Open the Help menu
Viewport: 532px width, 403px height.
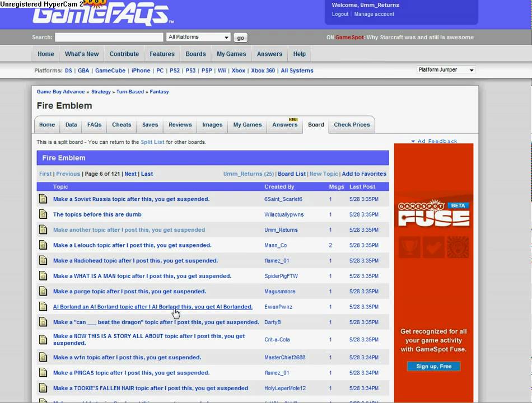(x=299, y=54)
